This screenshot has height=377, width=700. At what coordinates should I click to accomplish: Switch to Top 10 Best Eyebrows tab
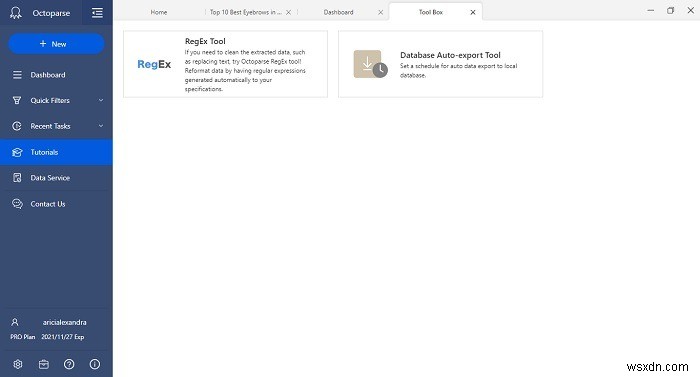click(x=246, y=13)
